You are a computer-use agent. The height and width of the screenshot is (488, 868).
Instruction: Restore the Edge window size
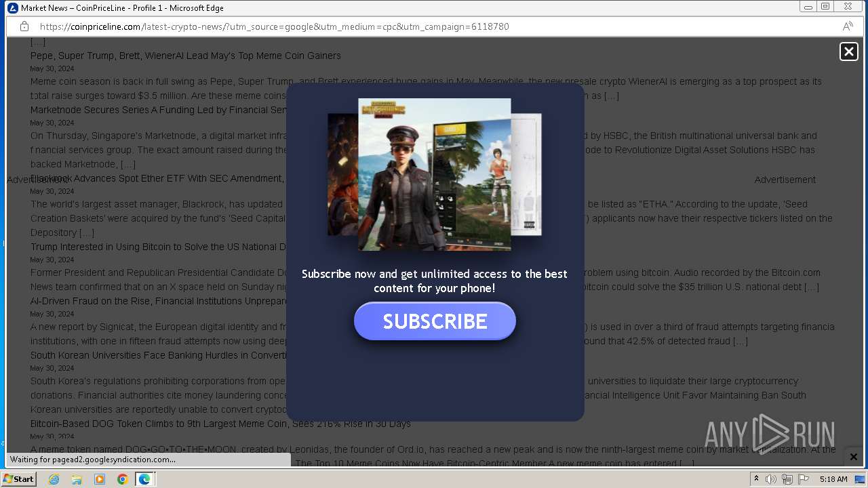825,7
